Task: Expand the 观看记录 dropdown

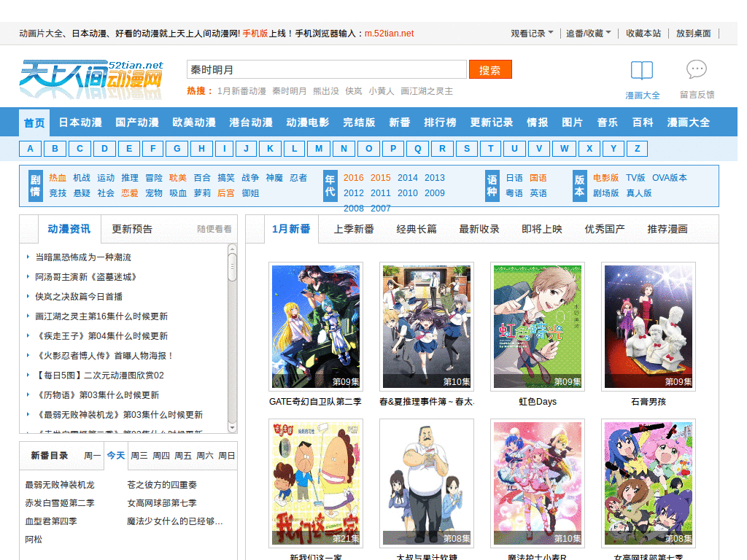Action: (x=532, y=34)
